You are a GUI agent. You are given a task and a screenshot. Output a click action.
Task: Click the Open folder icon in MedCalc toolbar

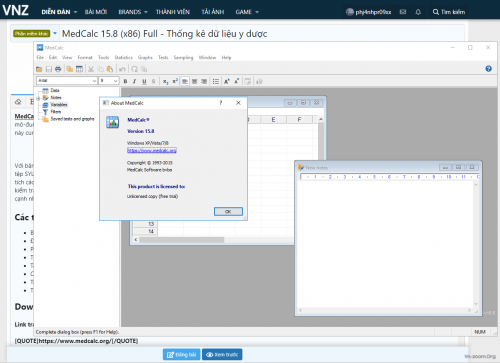[39, 69]
